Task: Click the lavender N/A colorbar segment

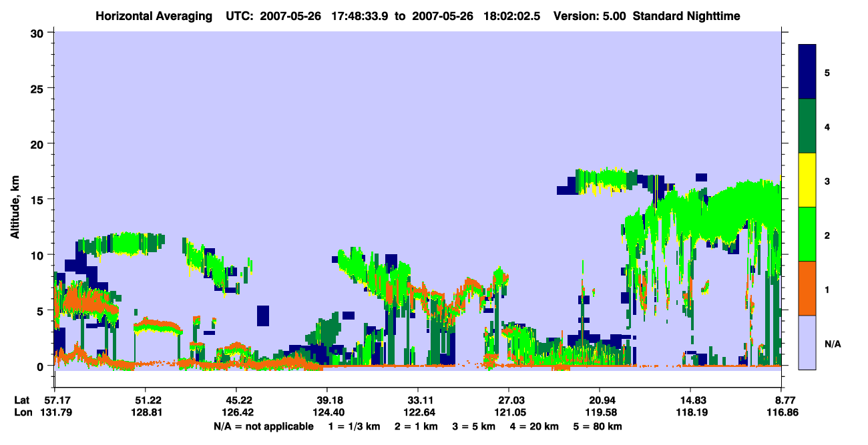Action: tap(807, 342)
